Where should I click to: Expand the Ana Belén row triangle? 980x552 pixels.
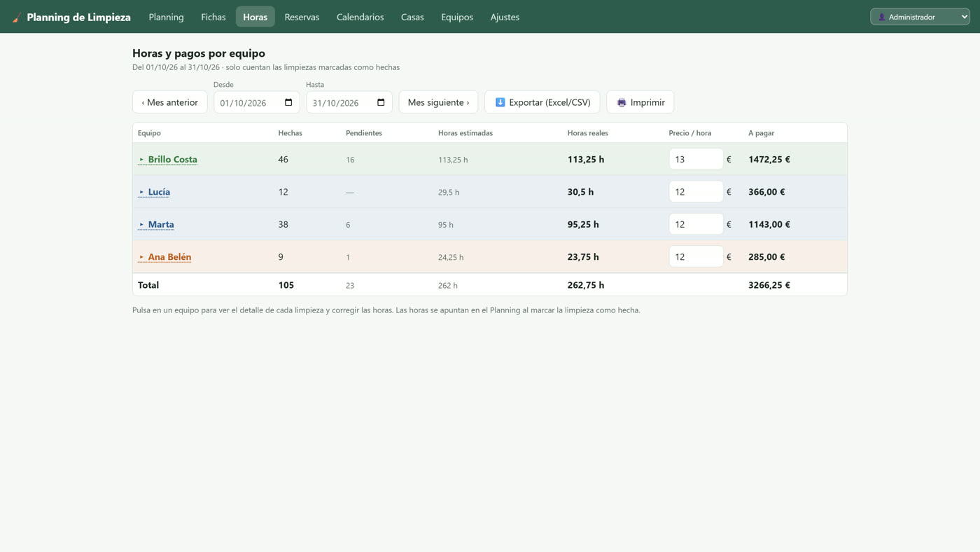[x=141, y=257]
